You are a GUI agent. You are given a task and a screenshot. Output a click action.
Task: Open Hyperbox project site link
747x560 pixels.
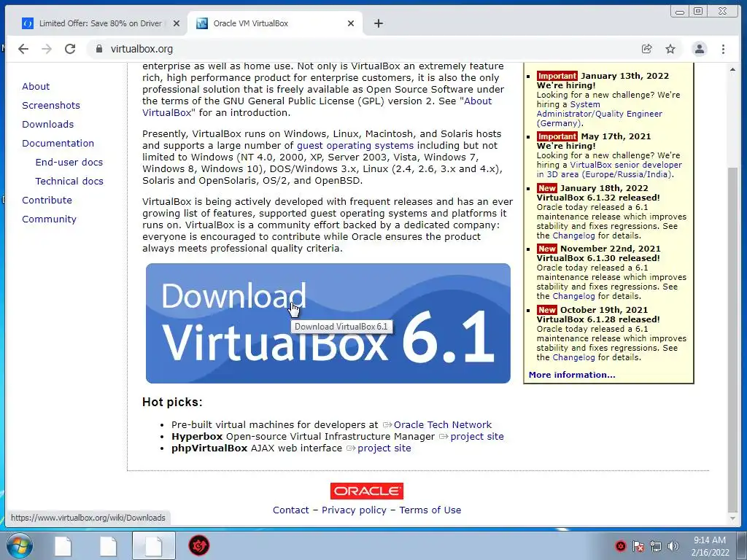pyautogui.click(x=477, y=436)
